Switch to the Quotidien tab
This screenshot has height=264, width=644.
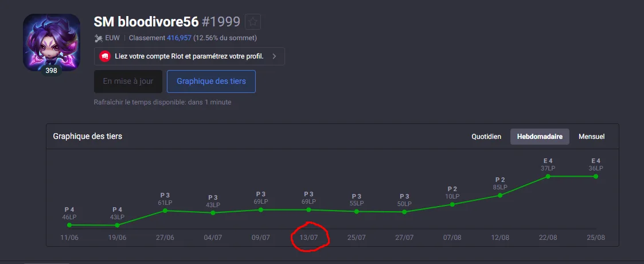(x=486, y=137)
